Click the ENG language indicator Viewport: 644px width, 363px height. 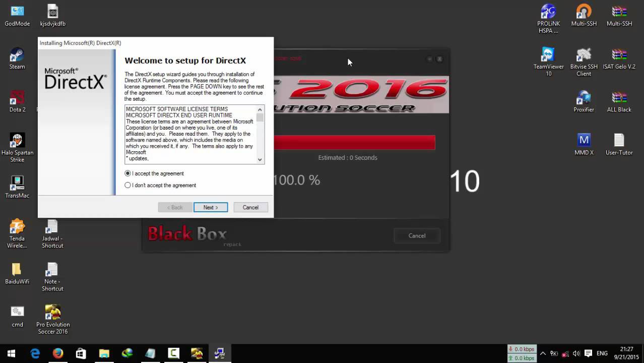(602, 353)
